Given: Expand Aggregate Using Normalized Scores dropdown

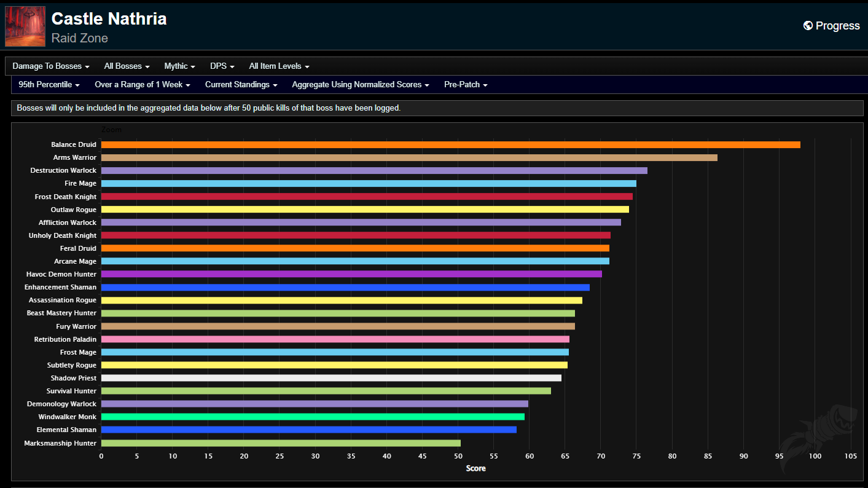Looking at the screenshot, I should click(361, 84).
